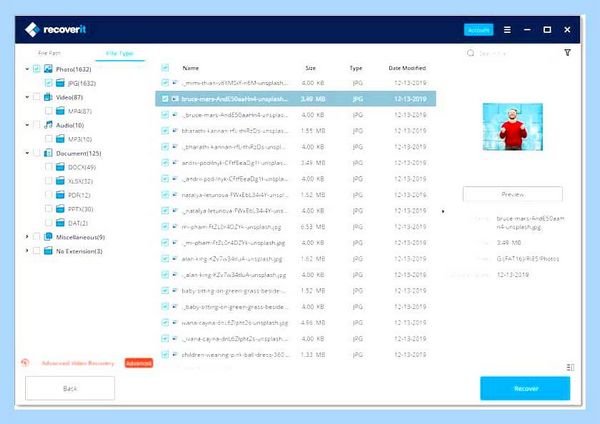Click file icon beside mi-pham 6.53 MB row
The height and width of the screenshot is (424, 600).
pyautogui.click(x=175, y=227)
